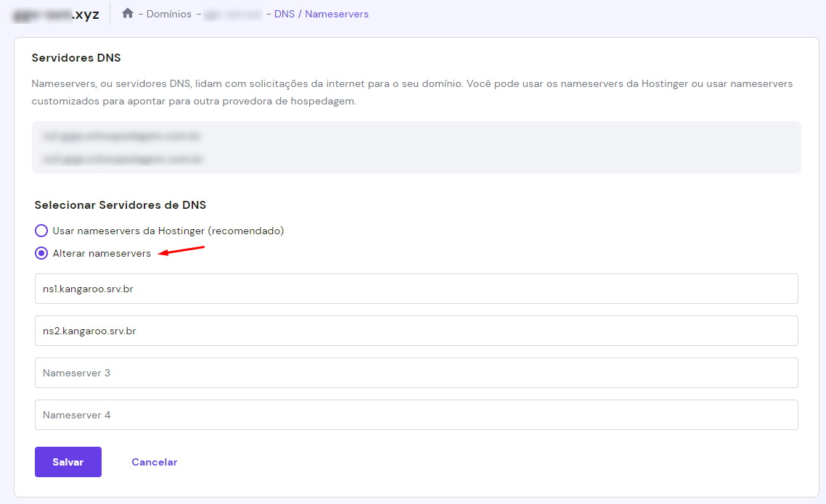This screenshot has height=504, width=826.
Task: Click the second blurred current nameserver entry
Action: coord(122,158)
